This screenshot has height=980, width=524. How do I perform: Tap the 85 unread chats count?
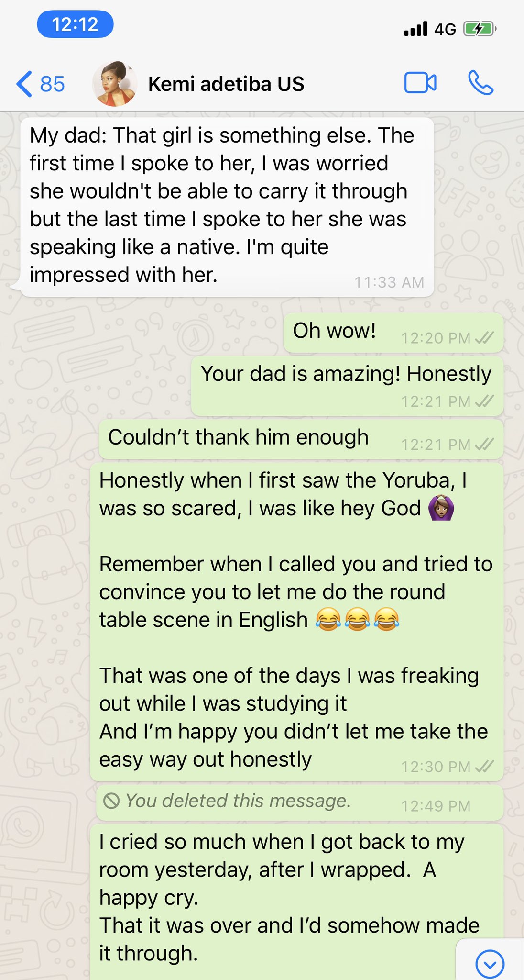click(52, 84)
